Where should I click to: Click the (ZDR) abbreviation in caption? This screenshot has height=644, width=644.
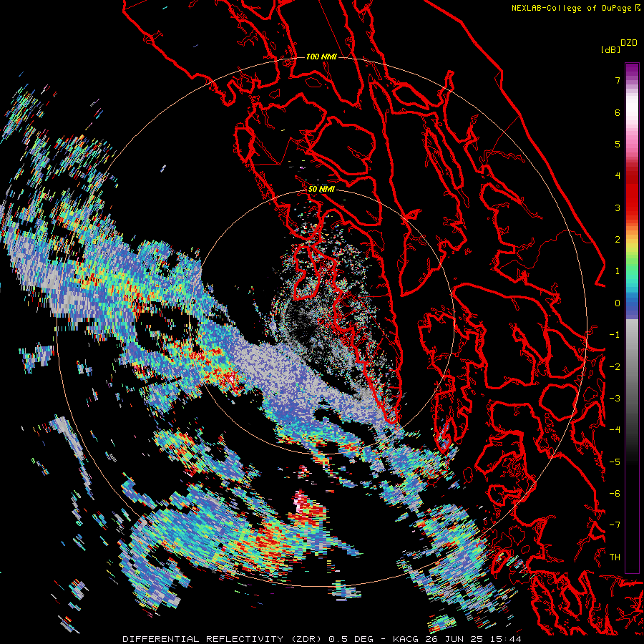coord(306,639)
